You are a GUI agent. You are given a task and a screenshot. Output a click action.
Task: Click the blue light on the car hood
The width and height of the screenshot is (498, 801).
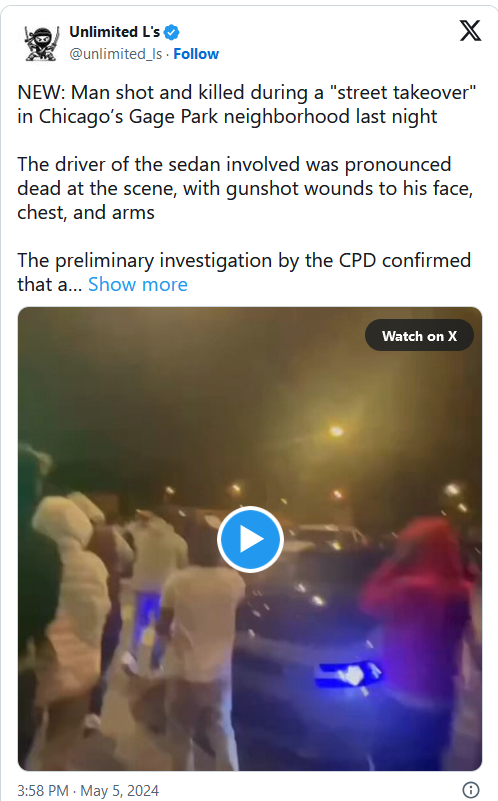[348, 675]
